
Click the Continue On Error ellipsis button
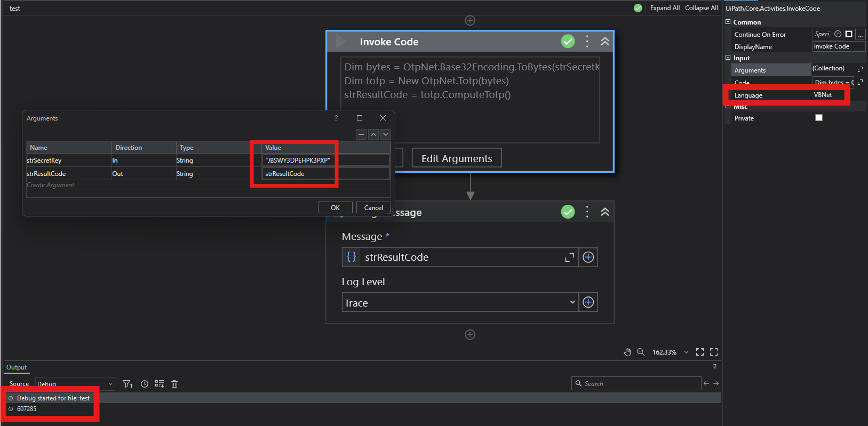860,34
